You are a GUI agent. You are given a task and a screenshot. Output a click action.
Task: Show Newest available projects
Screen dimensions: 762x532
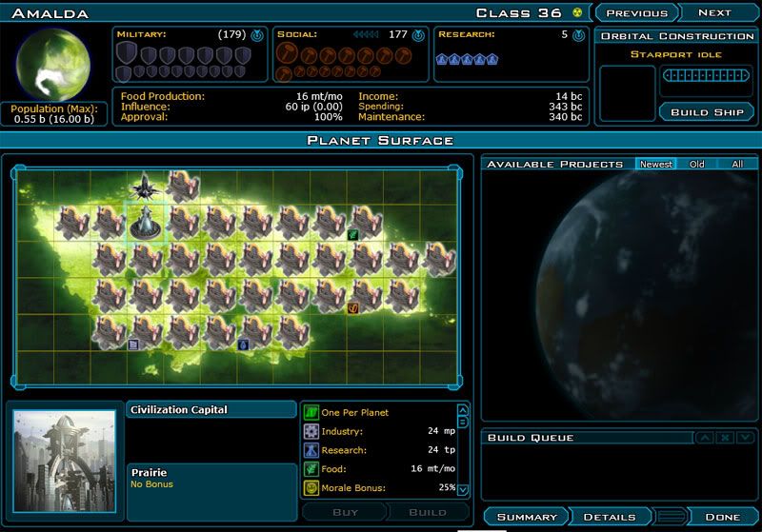[x=655, y=164]
